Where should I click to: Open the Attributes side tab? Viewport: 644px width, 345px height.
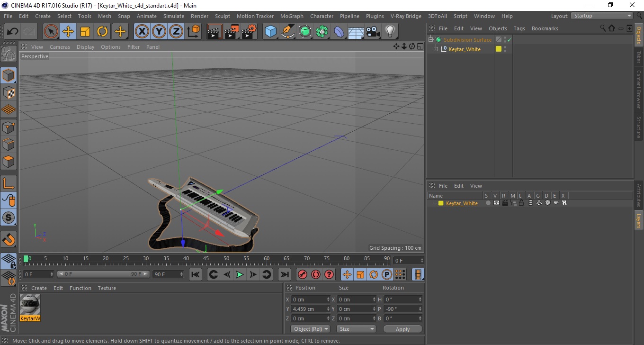[639, 195]
